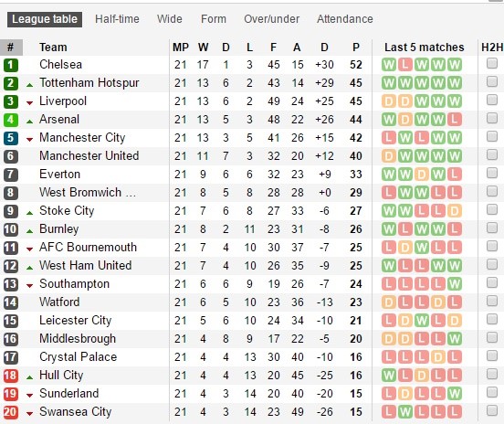Open the Leicester City team link
The image size is (504, 424).
click(x=75, y=321)
